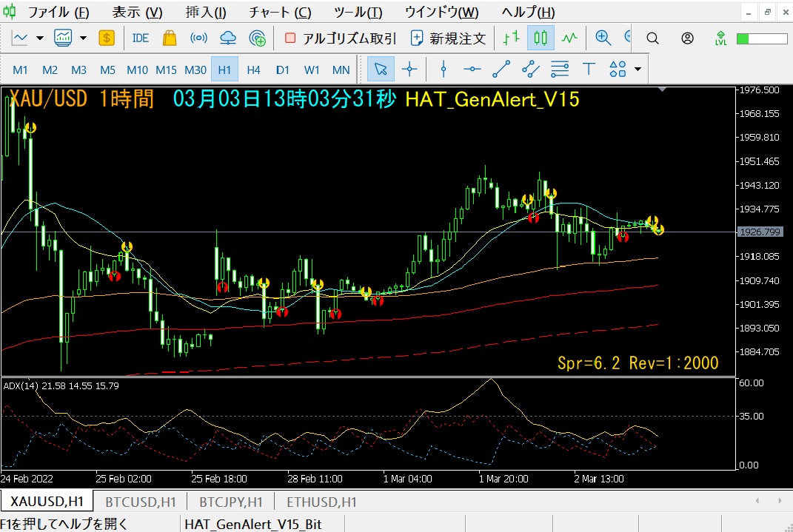Open the Market shopping bag icon

point(170,38)
